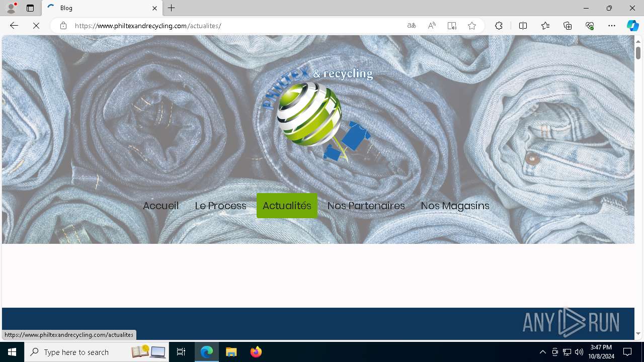
Task: Open Browser essentials icon
Action: (x=590, y=26)
